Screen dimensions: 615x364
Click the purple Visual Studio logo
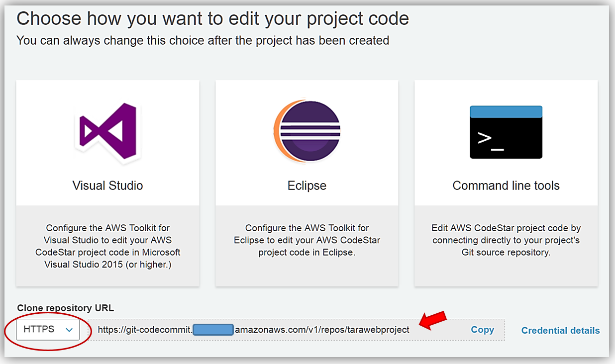pyautogui.click(x=108, y=132)
